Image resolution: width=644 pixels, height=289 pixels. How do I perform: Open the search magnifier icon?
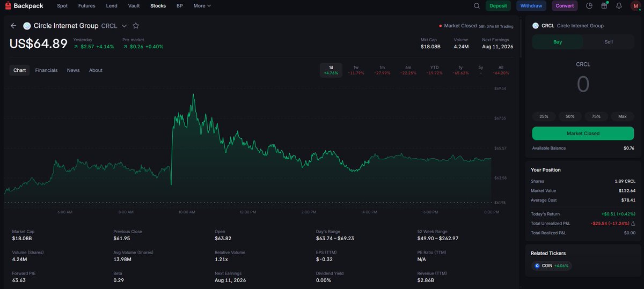(x=477, y=6)
